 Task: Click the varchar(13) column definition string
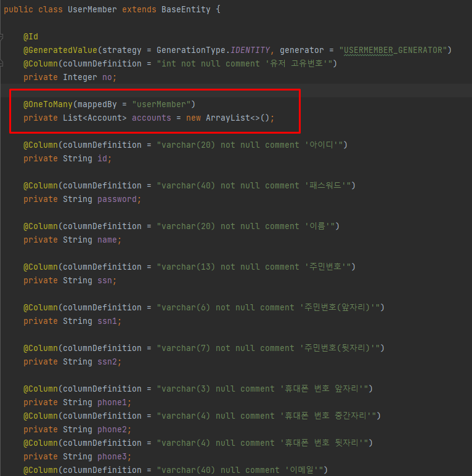click(x=254, y=267)
